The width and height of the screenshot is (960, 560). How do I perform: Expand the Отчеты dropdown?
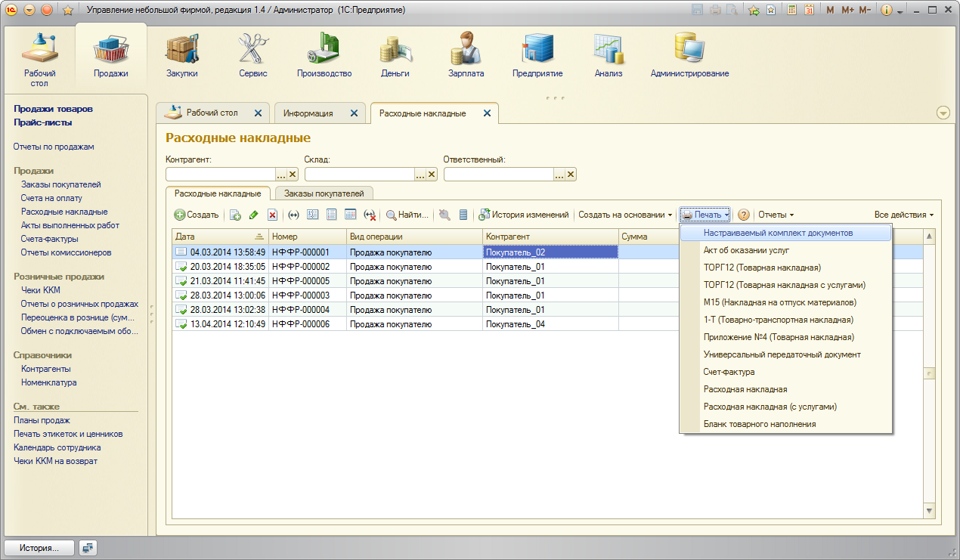click(776, 215)
